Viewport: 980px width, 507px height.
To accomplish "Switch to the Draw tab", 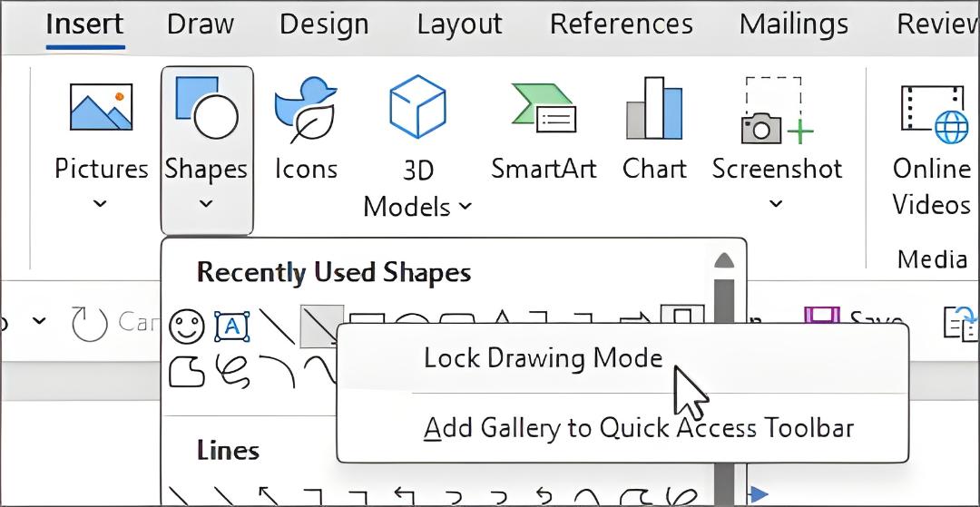I will [201, 24].
